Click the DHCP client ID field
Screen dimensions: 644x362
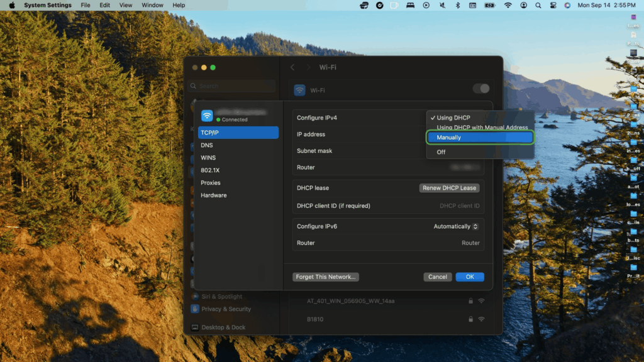459,206
